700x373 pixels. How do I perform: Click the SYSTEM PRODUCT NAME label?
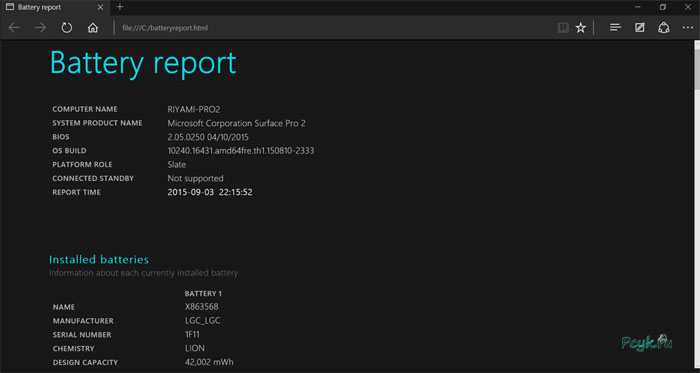pos(97,123)
